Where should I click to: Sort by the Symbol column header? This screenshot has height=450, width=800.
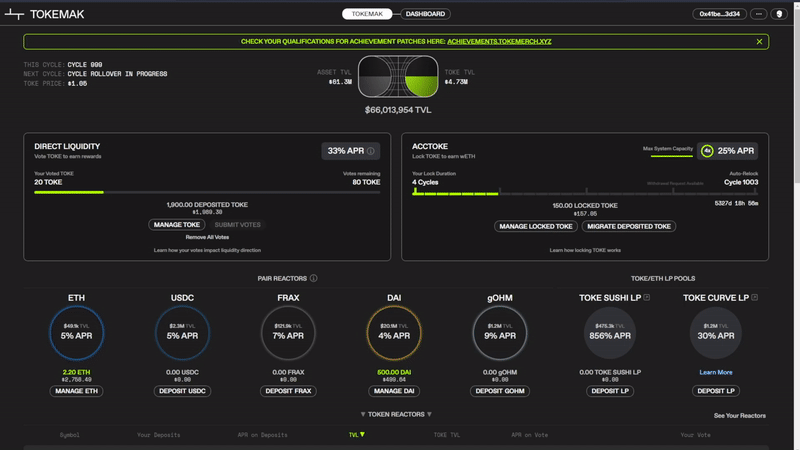(x=69, y=435)
